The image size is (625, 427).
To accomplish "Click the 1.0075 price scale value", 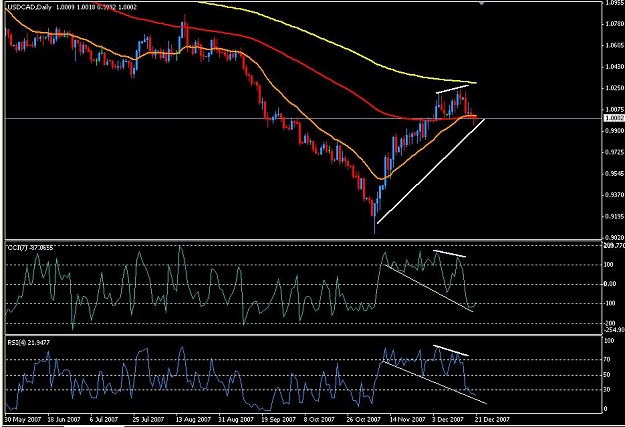I will [x=615, y=109].
